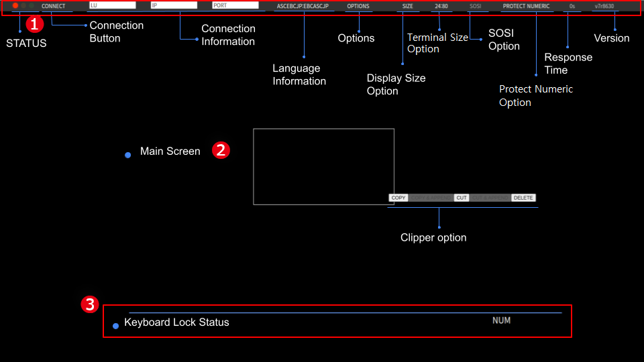644x362 pixels.
Task: Click inside the main screen selection rectangle
Action: [323, 166]
